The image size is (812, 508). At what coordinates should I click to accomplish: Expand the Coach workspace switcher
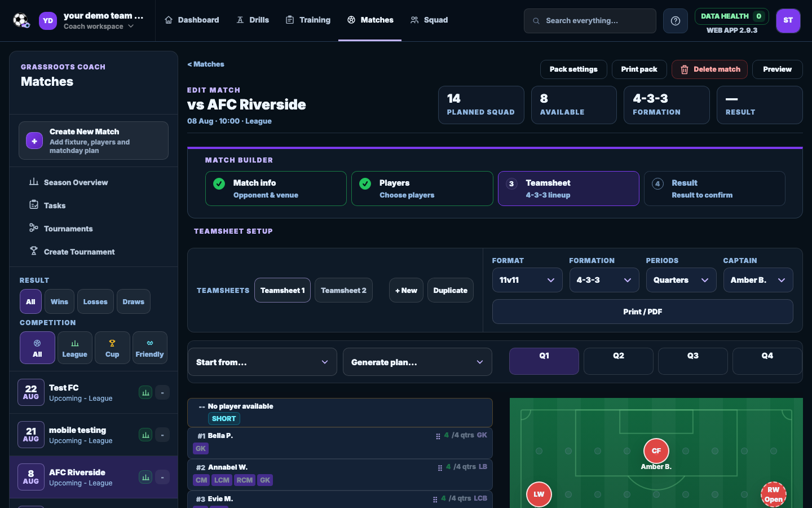coord(99,26)
